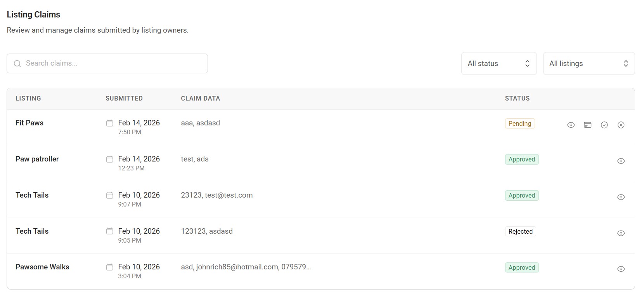The width and height of the screenshot is (644, 295).
Task: Click the Approved badge on Paw patroller
Action: (521, 159)
